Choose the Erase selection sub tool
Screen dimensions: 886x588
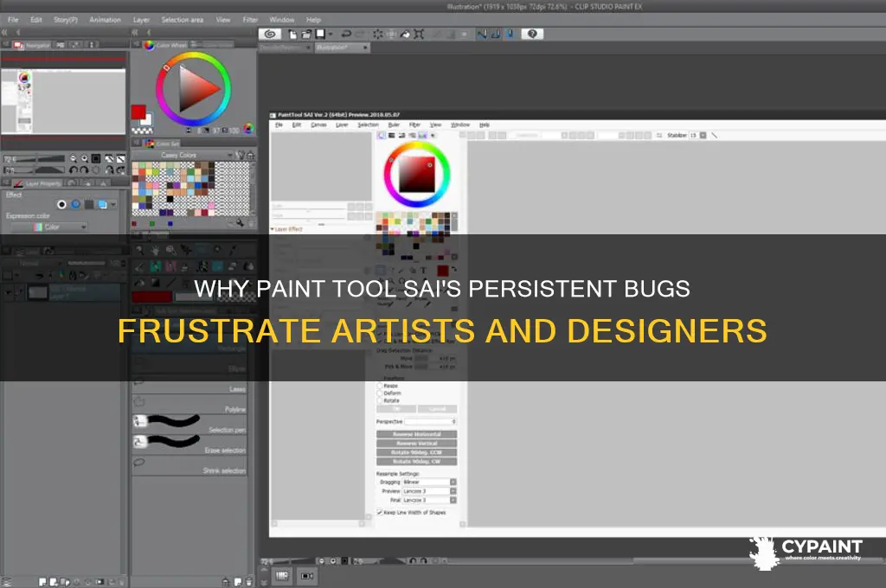pos(189,444)
